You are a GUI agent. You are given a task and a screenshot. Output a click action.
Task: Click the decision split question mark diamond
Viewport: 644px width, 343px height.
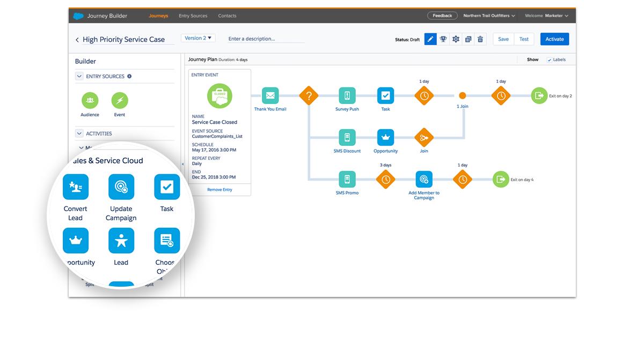[x=309, y=96]
